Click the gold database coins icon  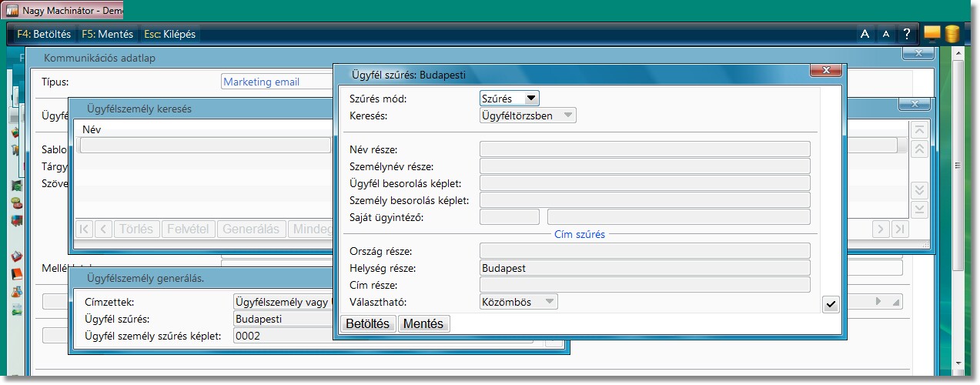click(x=952, y=33)
